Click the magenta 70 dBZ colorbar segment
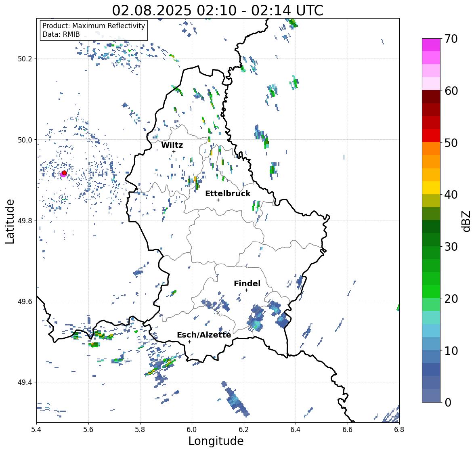 pyautogui.click(x=431, y=45)
